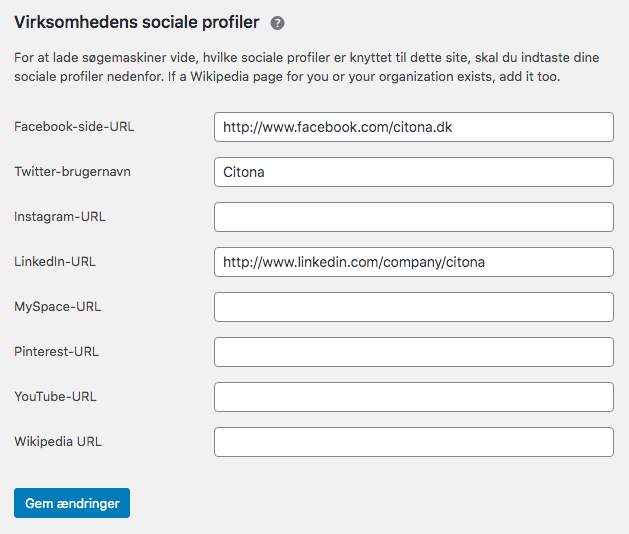Click the help question mark icon
Image resolution: width=629 pixels, height=534 pixels.
coord(278,23)
